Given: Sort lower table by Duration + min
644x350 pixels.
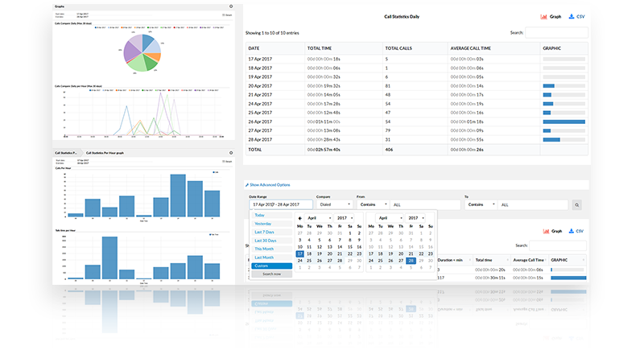Looking at the screenshot, I should (x=454, y=260).
